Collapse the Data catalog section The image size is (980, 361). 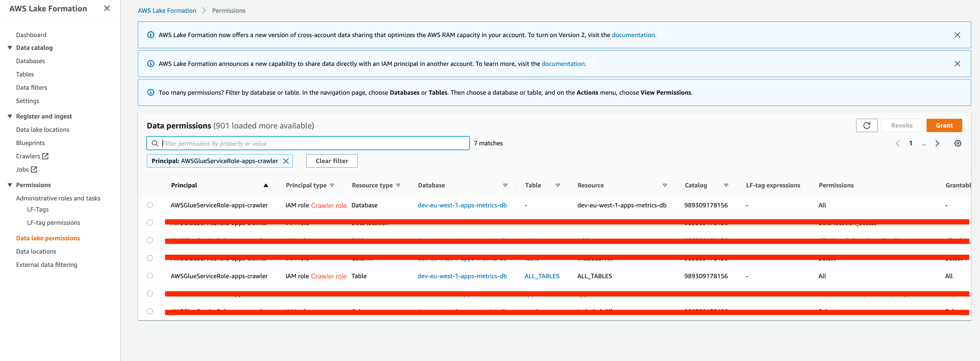pos(10,48)
